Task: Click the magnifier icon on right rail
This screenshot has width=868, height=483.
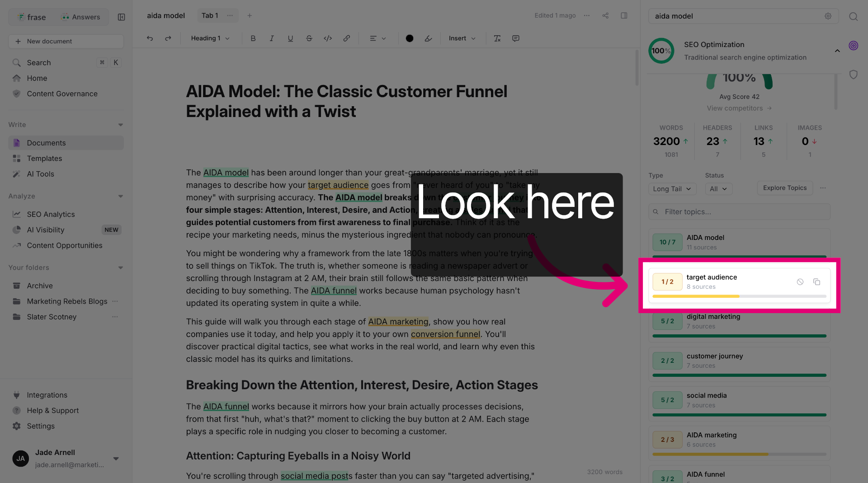Action: coord(854,16)
